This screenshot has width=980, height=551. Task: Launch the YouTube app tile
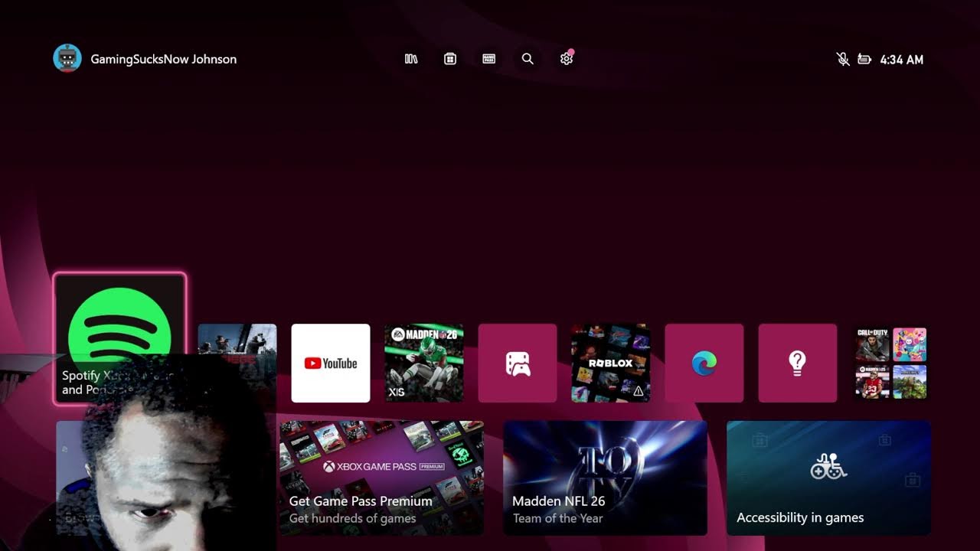click(x=331, y=363)
